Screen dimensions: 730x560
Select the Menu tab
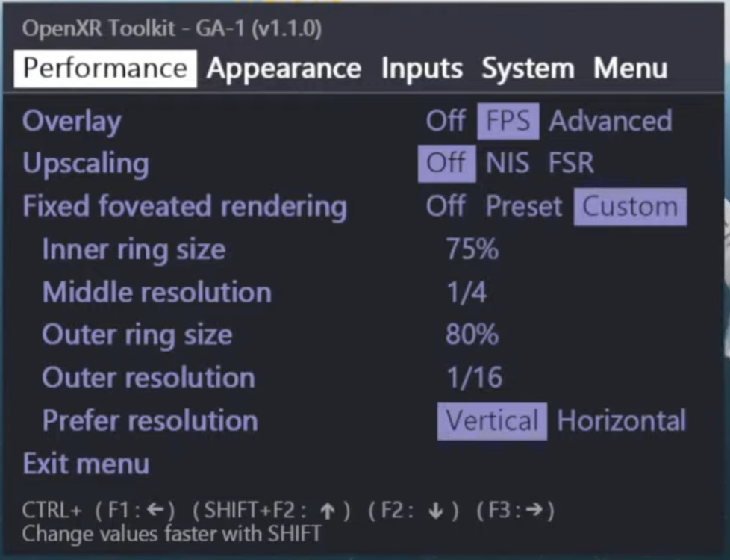pyautogui.click(x=630, y=69)
